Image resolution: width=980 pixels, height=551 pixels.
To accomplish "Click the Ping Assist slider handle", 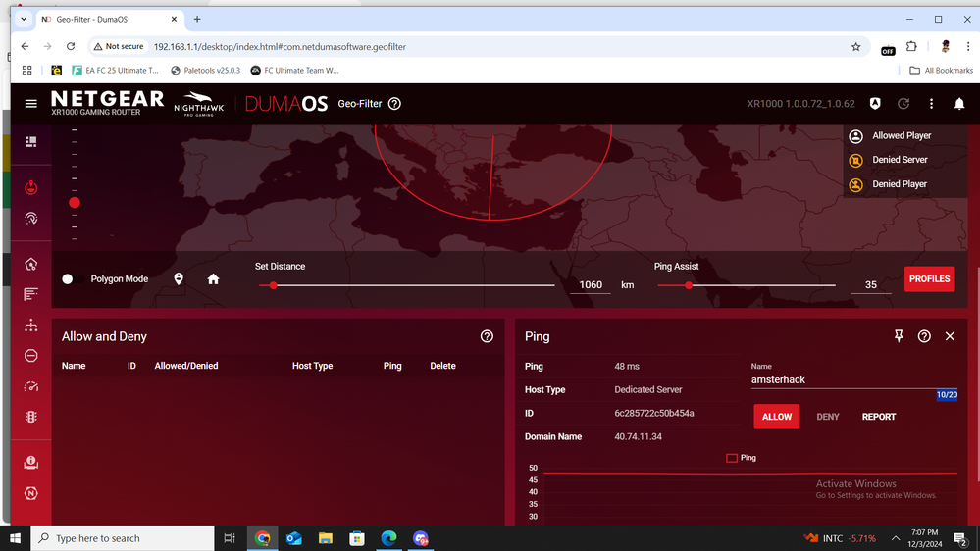I will coord(689,285).
